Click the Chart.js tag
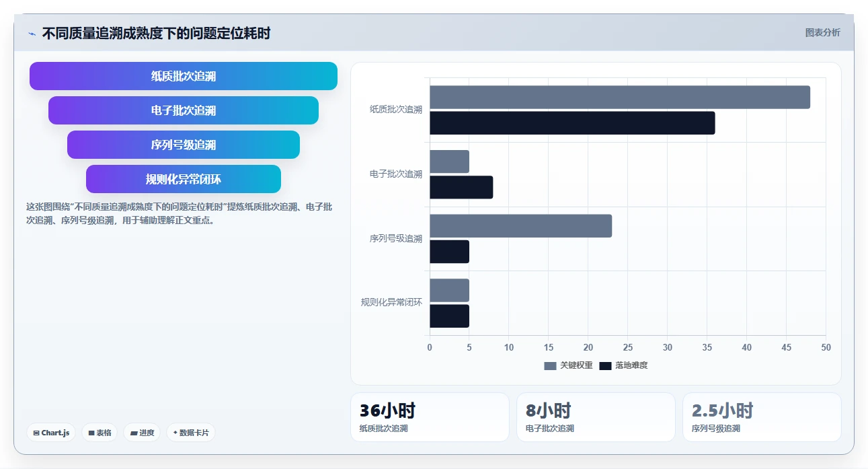868x469 pixels. (x=51, y=433)
